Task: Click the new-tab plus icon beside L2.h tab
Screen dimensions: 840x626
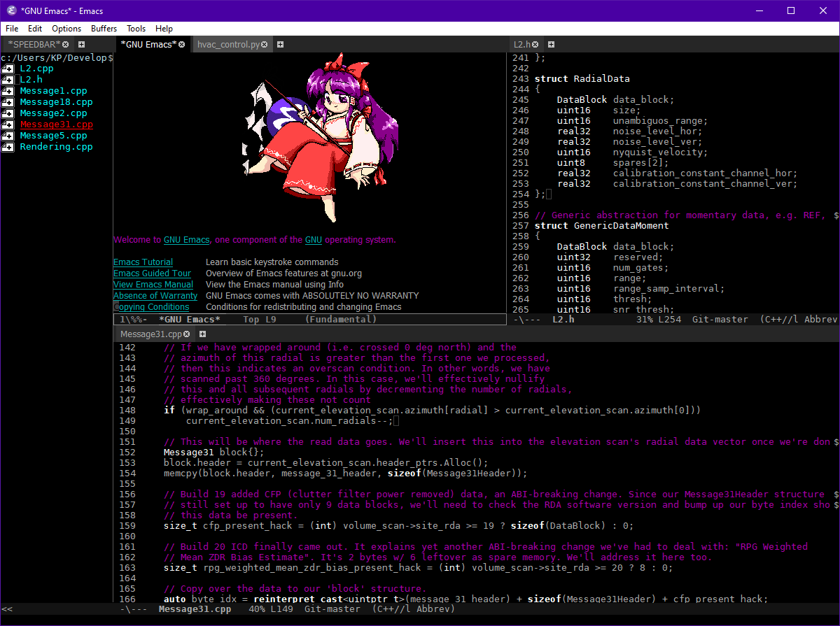Action: coord(551,43)
